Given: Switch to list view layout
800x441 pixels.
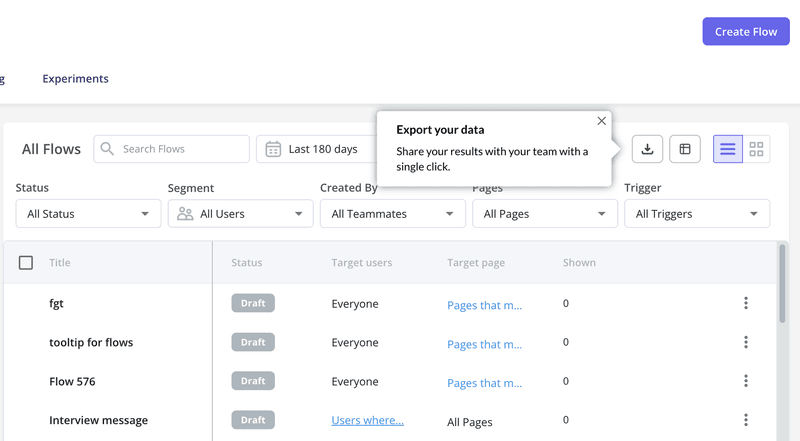Looking at the screenshot, I should (728, 149).
